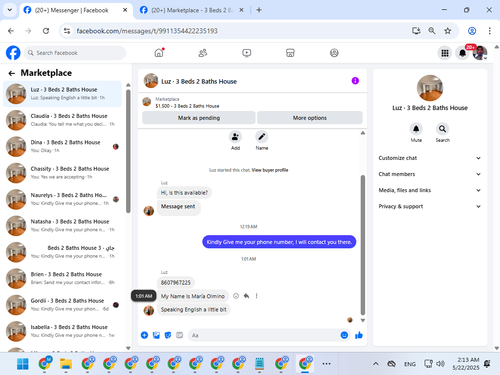React to 'My Name is Maria Olmino' message
The height and width of the screenshot is (375, 500).
click(x=236, y=296)
